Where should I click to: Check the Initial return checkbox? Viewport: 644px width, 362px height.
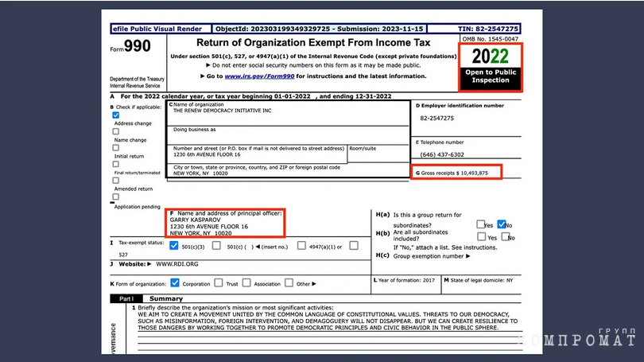click(x=116, y=147)
